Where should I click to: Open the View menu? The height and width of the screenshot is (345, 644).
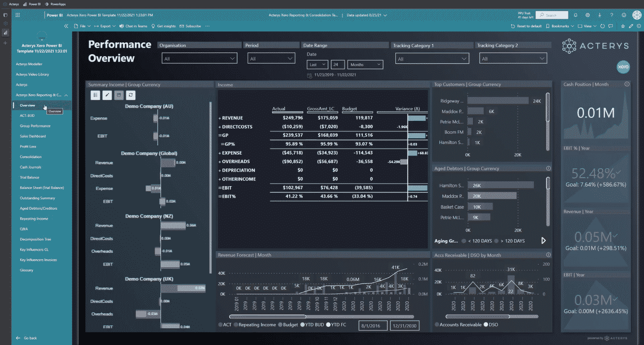[x=587, y=26]
